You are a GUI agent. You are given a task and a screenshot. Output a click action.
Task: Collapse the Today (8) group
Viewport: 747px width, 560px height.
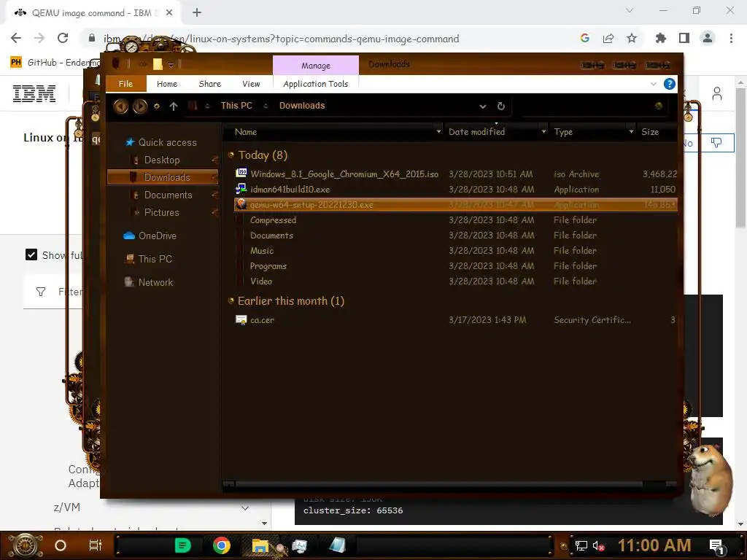[231, 155]
